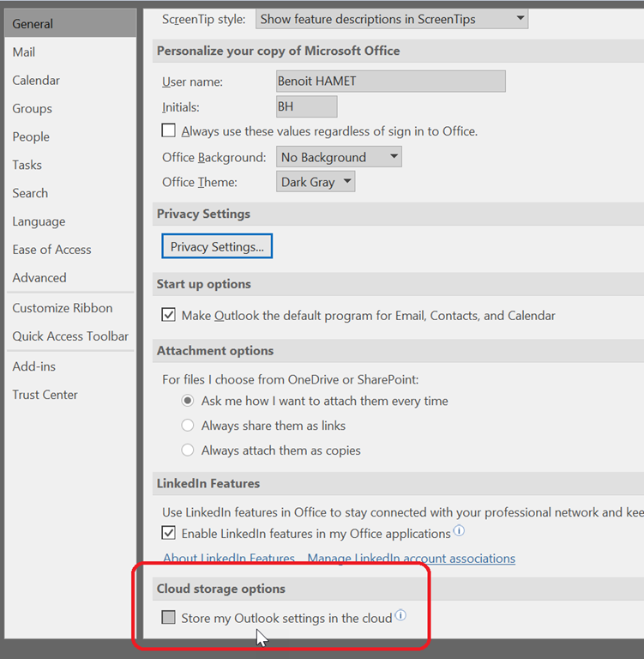This screenshot has width=644, height=659.
Task: Select Always share them as links option
Action: click(x=188, y=426)
